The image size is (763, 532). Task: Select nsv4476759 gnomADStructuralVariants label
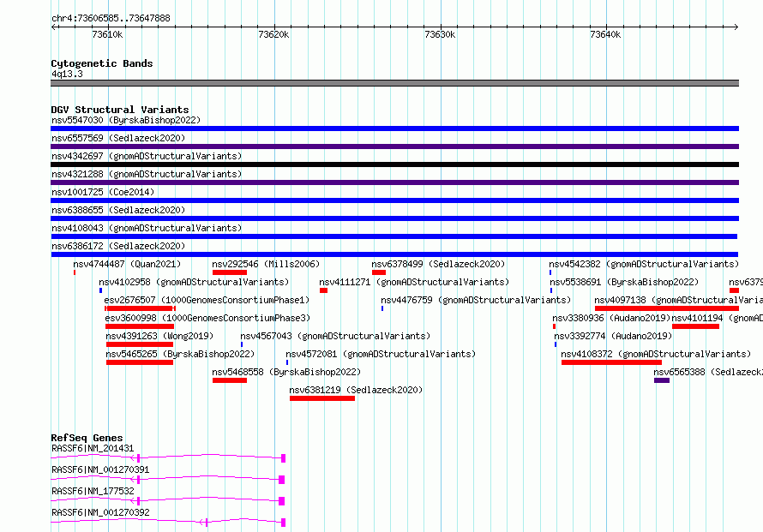(x=476, y=300)
